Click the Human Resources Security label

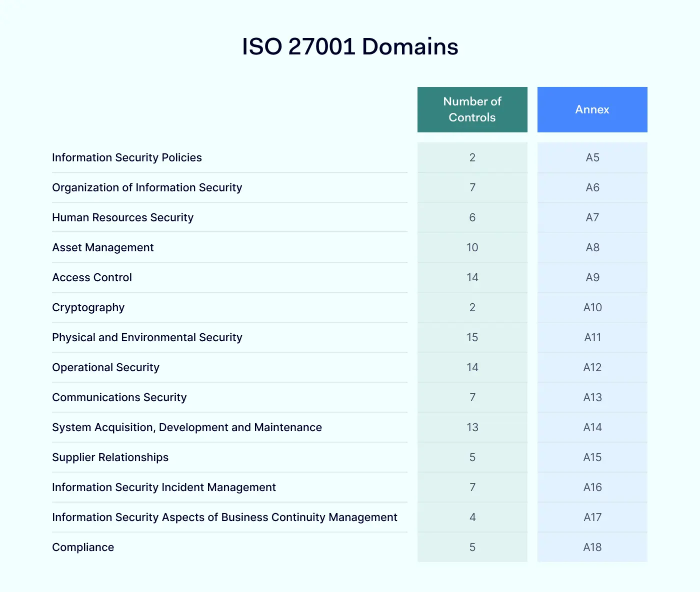(x=122, y=217)
